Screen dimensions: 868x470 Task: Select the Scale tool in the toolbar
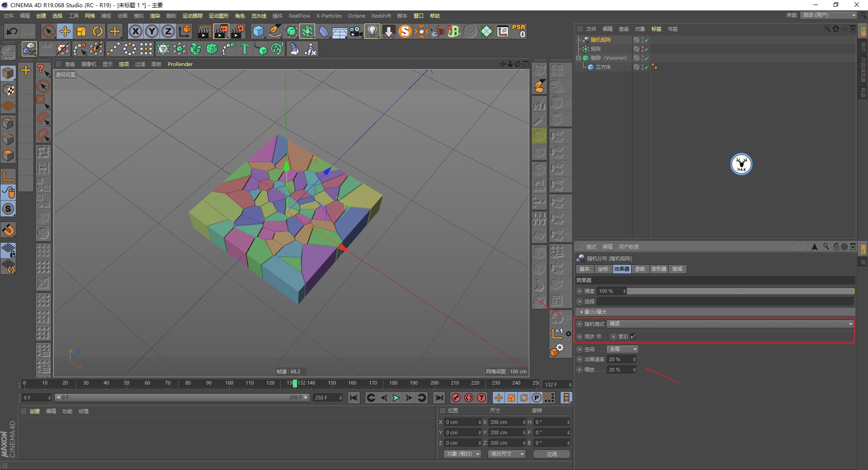point(81,31)
